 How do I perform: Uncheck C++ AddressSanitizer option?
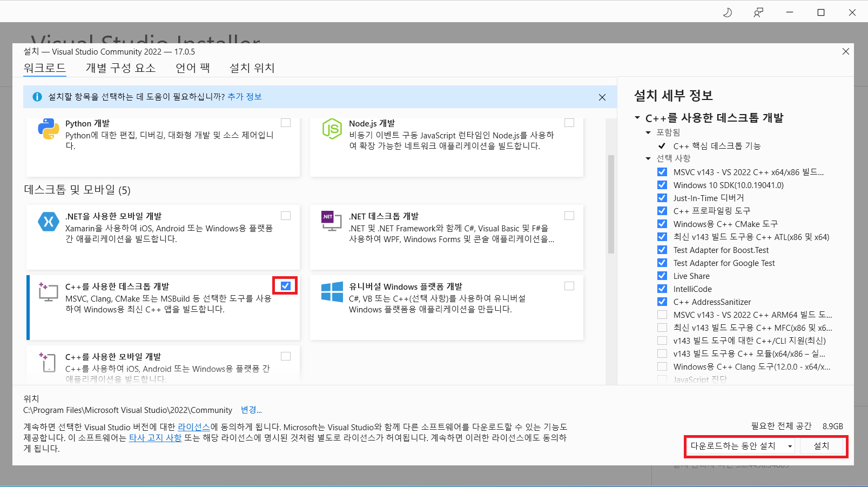click(662, 302)
